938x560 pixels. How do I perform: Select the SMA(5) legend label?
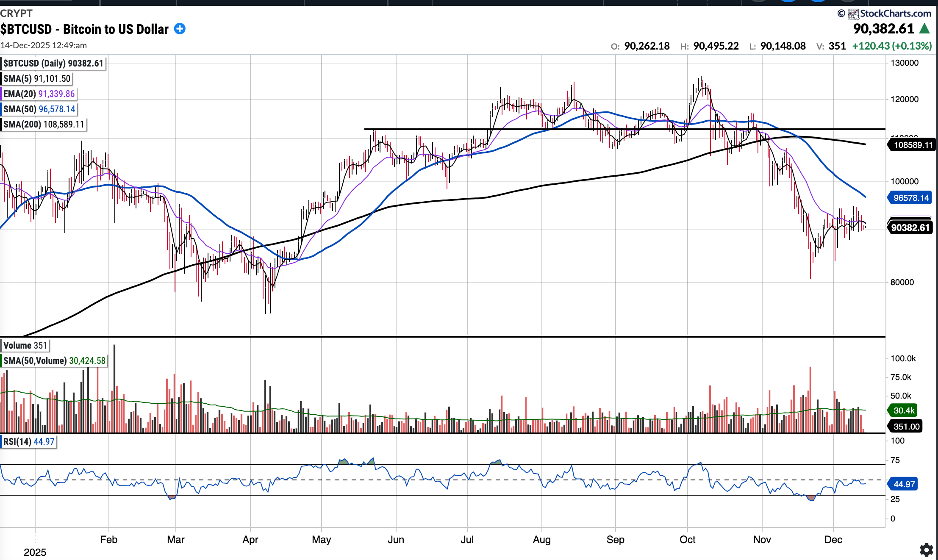click(36, 78)
